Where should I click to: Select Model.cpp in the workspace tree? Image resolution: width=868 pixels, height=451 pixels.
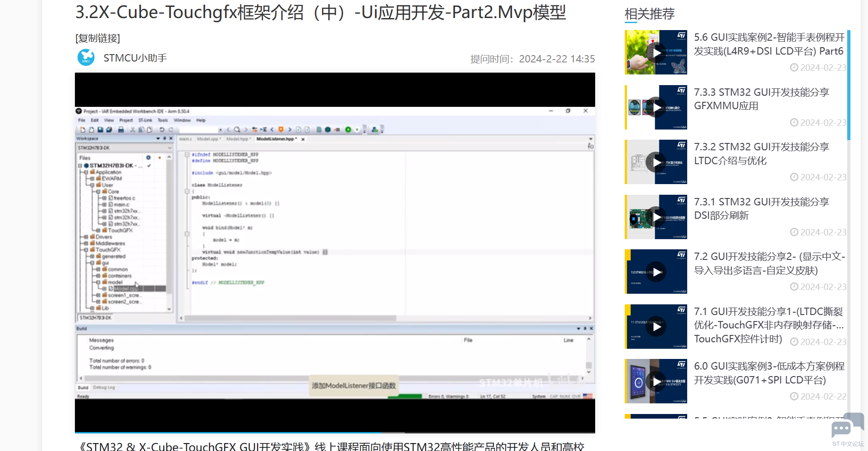click(x=125, y=289)
